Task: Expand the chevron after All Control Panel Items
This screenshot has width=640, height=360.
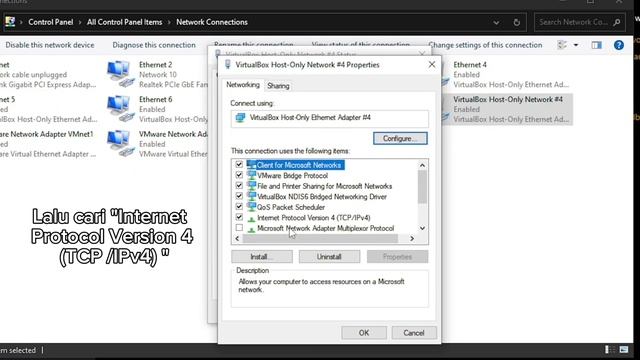Action: [169, 22]
